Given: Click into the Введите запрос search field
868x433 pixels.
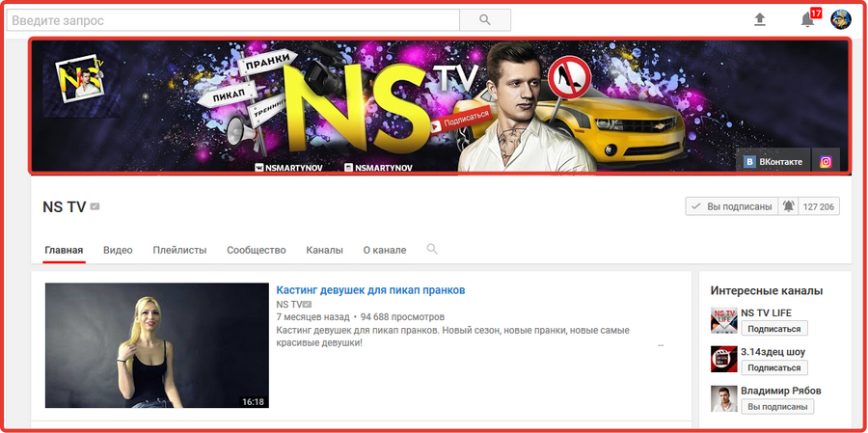Looking at the screenshot, I should 233,20.
